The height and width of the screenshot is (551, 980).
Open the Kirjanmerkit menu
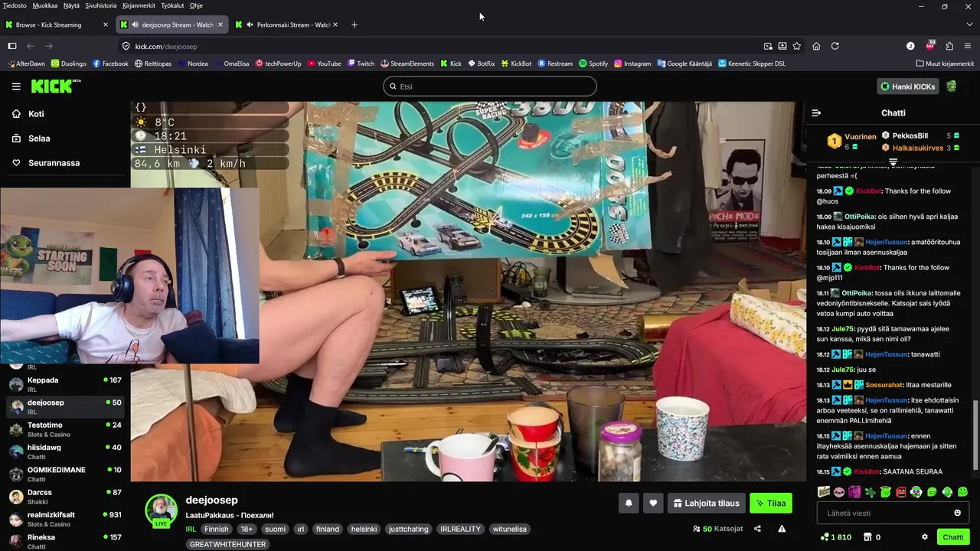[x=139, y=5]
